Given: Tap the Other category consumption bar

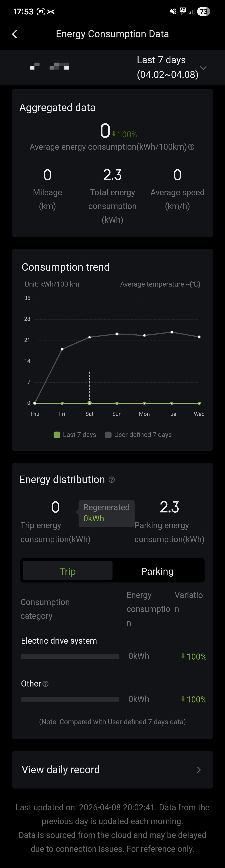Looking at the screenshot, I should pos(70,699).
